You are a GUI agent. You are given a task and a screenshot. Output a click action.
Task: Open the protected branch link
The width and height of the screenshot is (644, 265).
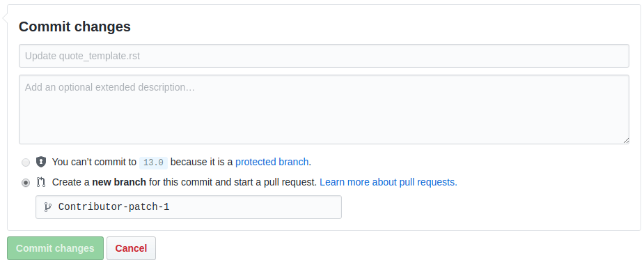272,162
